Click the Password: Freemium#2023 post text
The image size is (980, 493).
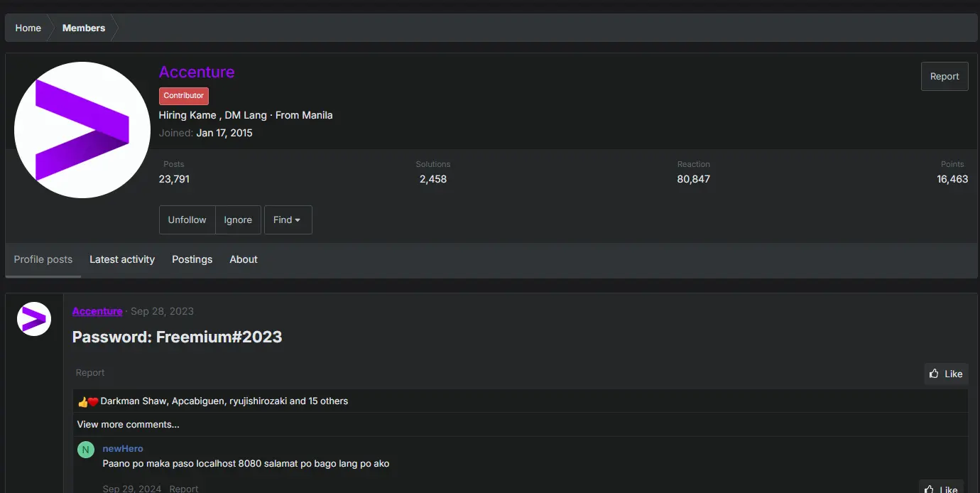pyautogui.click(x=178, y=337)
